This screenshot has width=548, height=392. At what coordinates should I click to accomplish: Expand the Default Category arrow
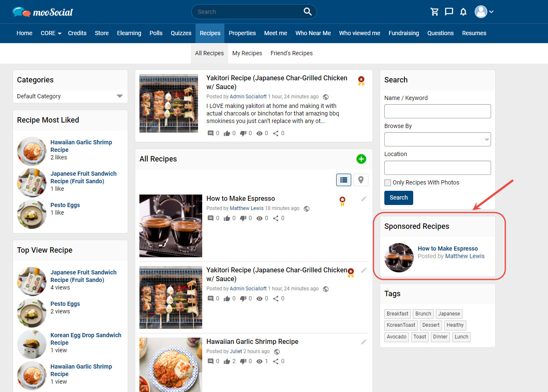(120, 96)
